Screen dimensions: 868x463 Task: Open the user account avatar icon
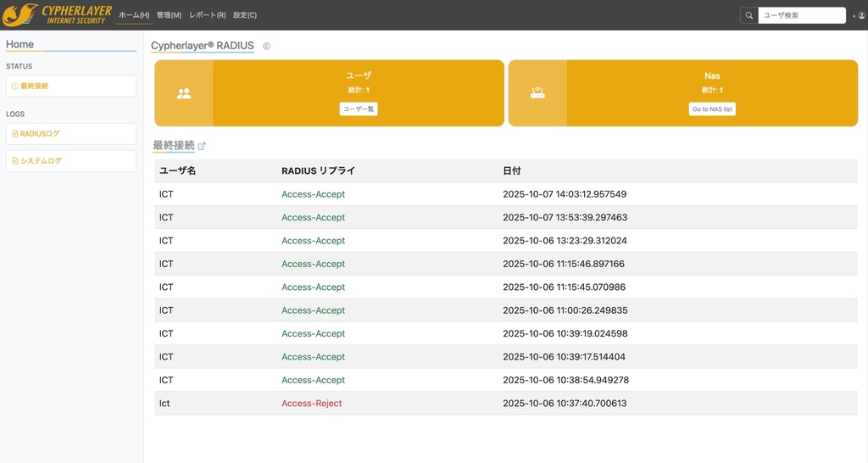[x=861, y=15]
